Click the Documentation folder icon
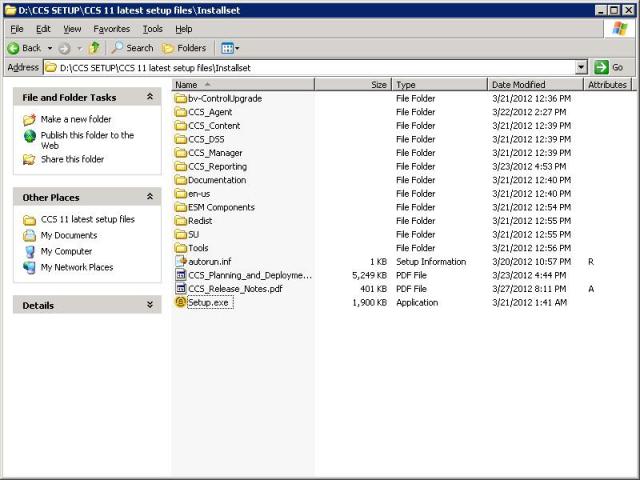Screen dimensions: 640x480 (x=180, y=180)
